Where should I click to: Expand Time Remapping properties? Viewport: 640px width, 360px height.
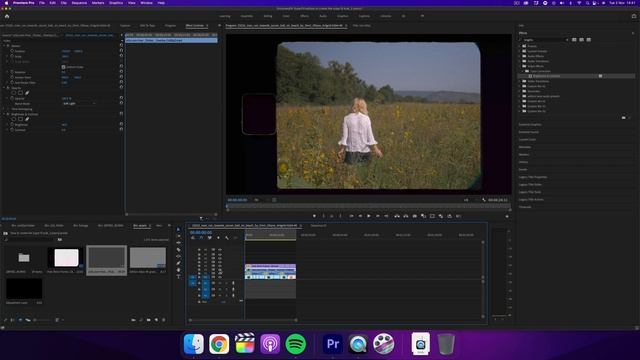pos(4,109)
